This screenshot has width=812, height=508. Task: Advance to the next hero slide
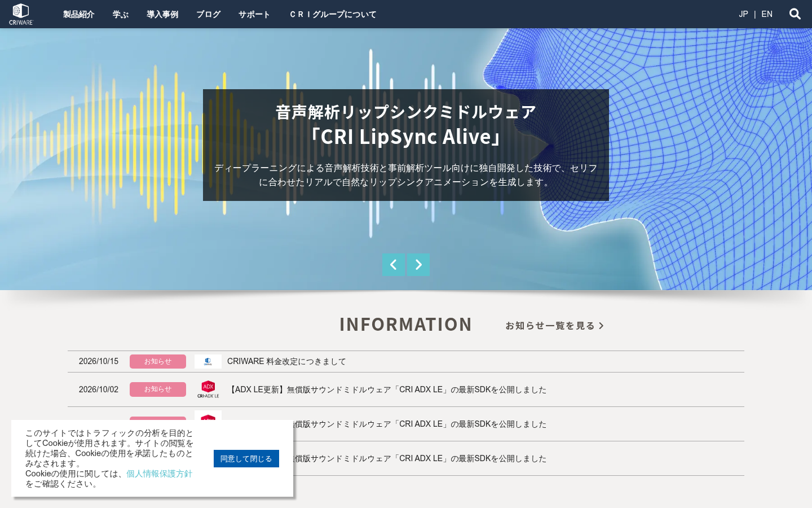418,265
